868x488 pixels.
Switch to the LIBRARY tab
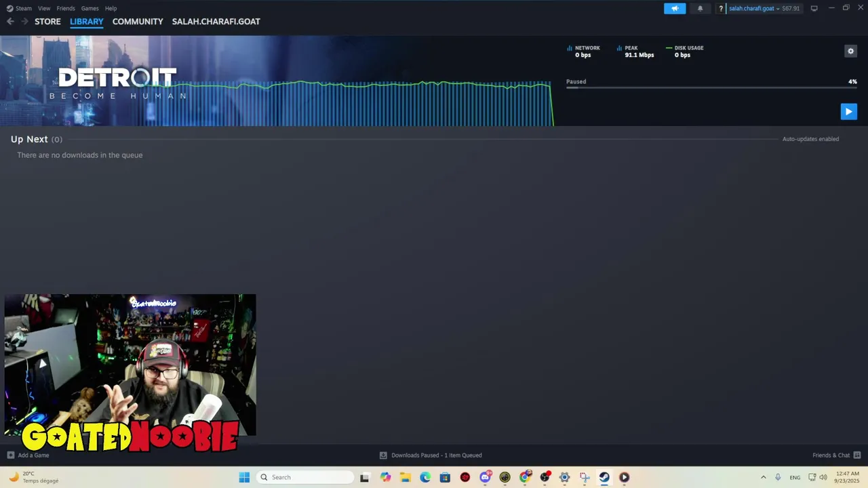(x=87, y=22)
